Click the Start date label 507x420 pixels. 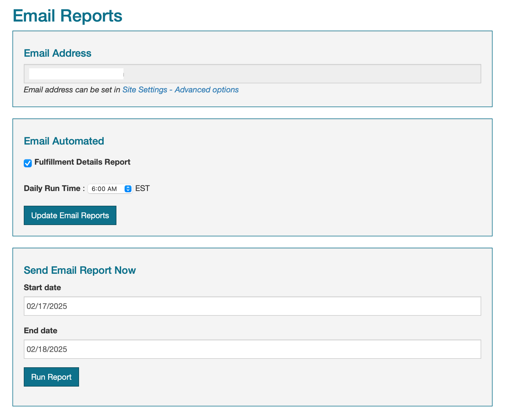[x=42, y=288]
